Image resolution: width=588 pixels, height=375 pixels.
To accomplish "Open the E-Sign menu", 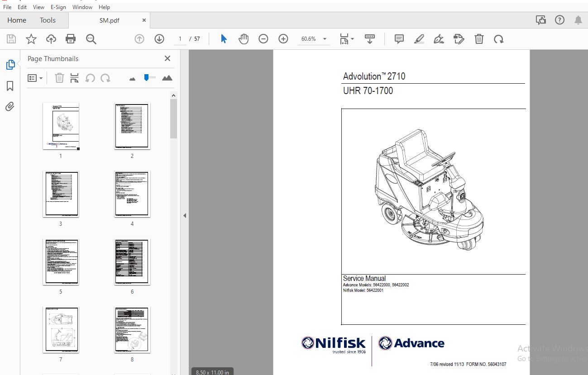I will click(58, 7).
